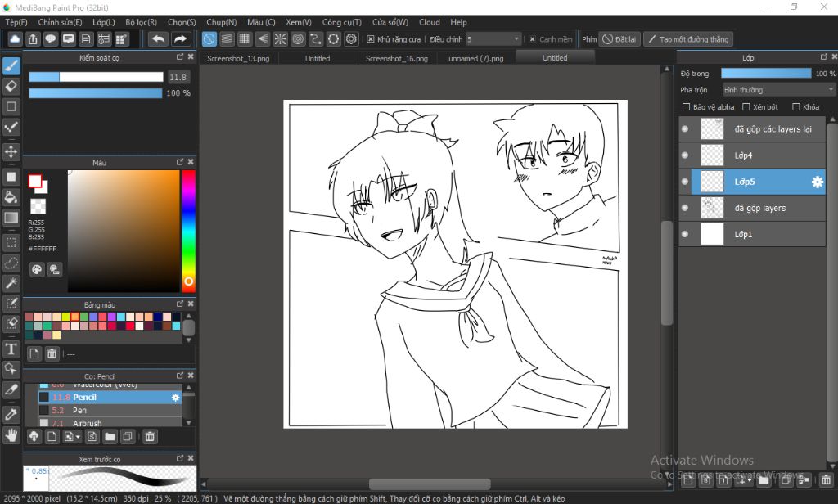Select the Airbrush in brush list

pyautogui.click(x=110, y=423)
